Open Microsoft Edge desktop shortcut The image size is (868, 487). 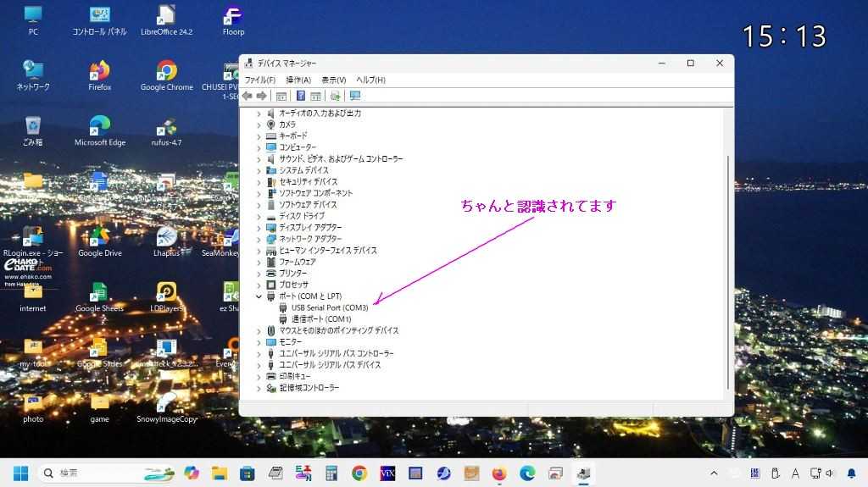[99, 130]
